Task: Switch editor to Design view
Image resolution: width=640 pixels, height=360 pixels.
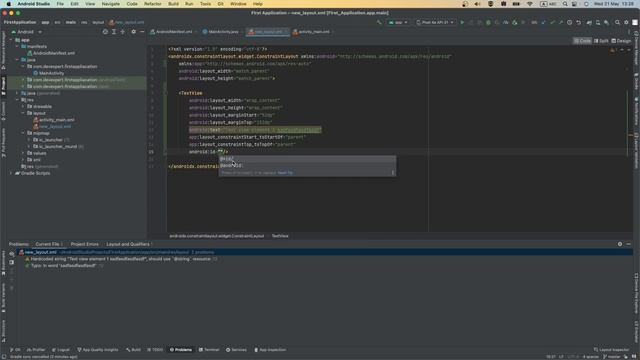Action: [x=621, y=41]
